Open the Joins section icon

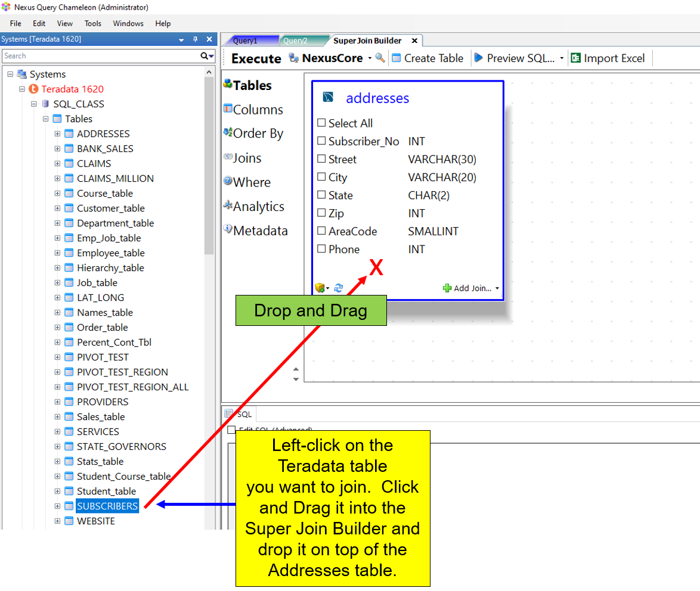coord(228,157)
